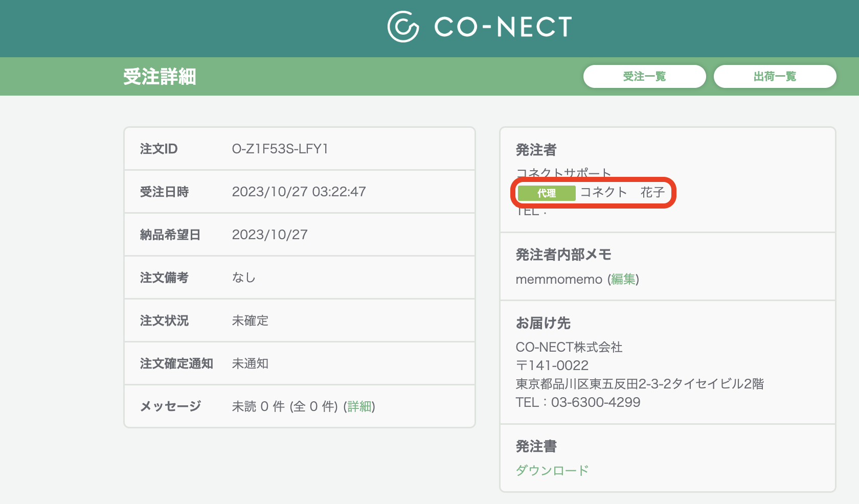Click the phone number TEL：03-6300-4299
The width and height of the screenshot is (859, 504).
coord(578,402)
